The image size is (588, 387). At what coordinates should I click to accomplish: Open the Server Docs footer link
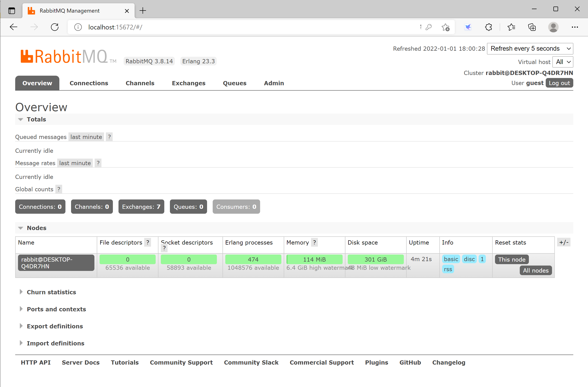(x=81, y=362)
